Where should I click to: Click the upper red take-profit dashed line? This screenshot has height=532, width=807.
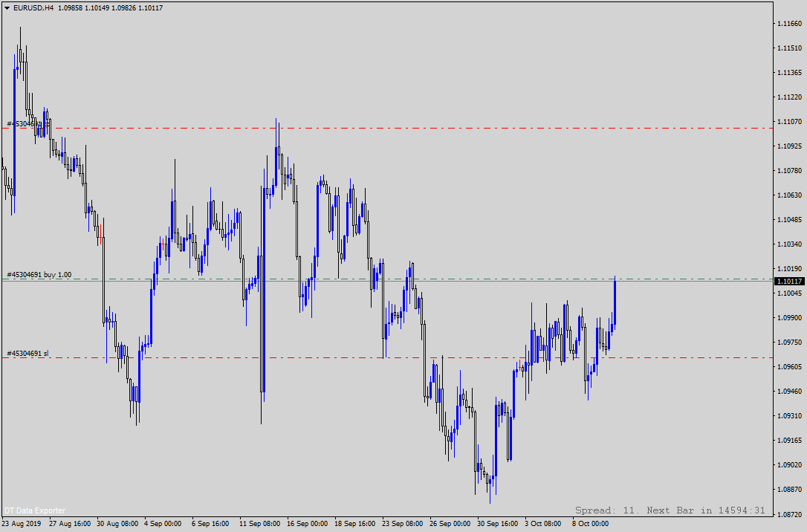(446, 129)
